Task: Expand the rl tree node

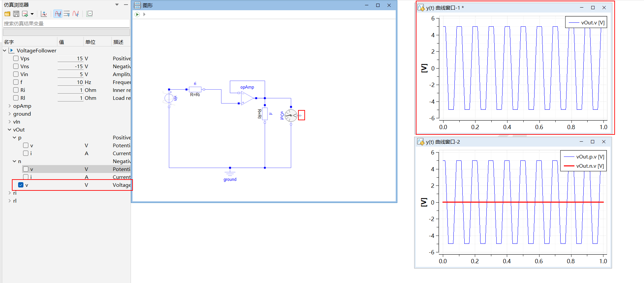Action: [10, 201]
